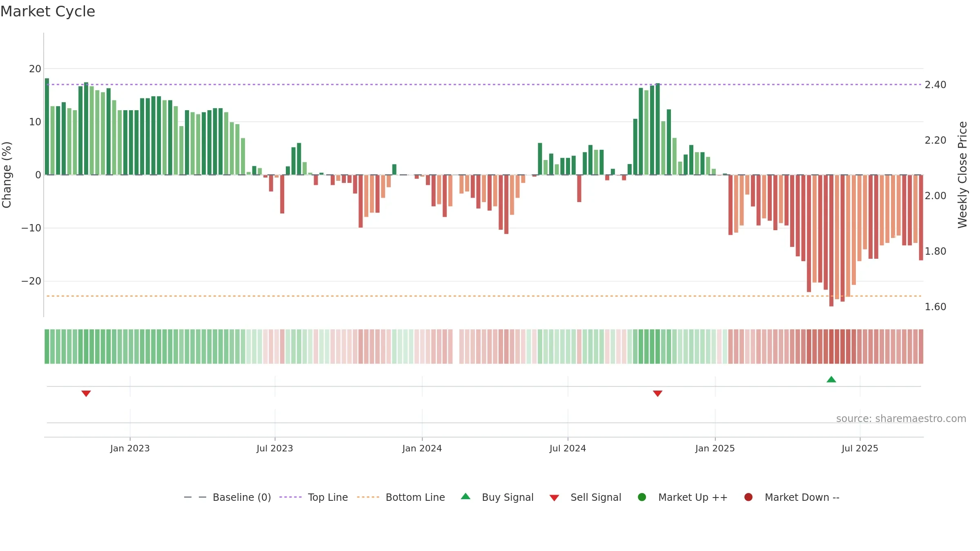
Task: Click the source: sharemaestro.com text
Action: 901,419
